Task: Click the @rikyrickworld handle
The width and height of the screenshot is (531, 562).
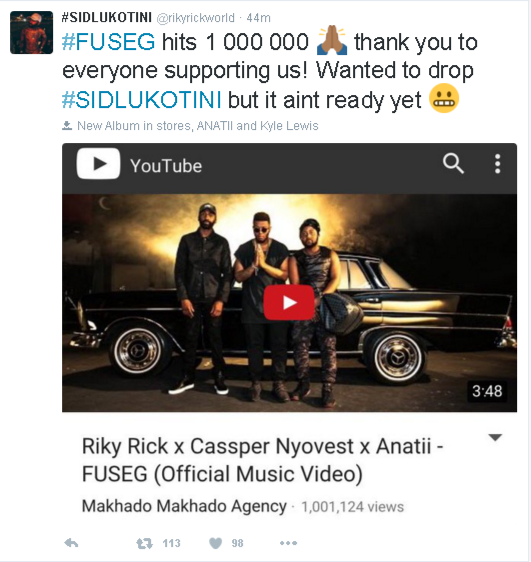Action: pos(196,18)
